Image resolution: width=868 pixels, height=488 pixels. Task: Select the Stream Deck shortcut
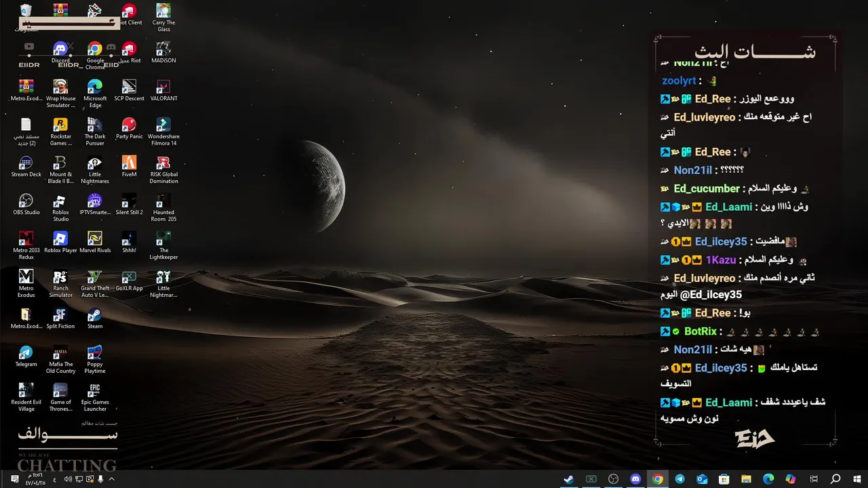pos(26,167)
